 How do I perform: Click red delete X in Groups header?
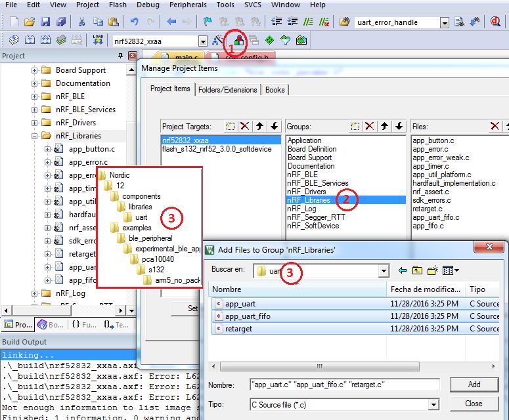369,126
